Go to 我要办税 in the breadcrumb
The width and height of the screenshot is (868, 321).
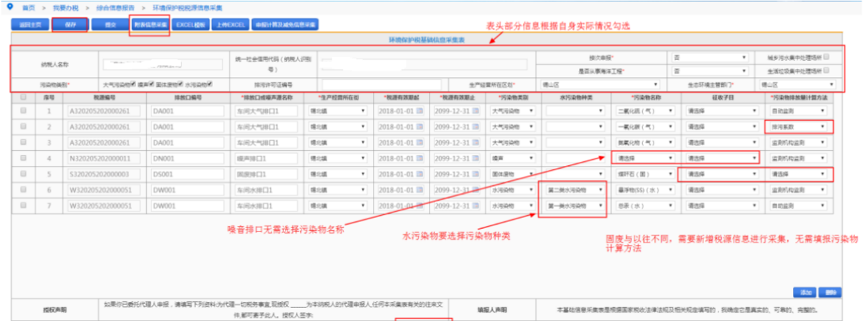tap(61, 7)
